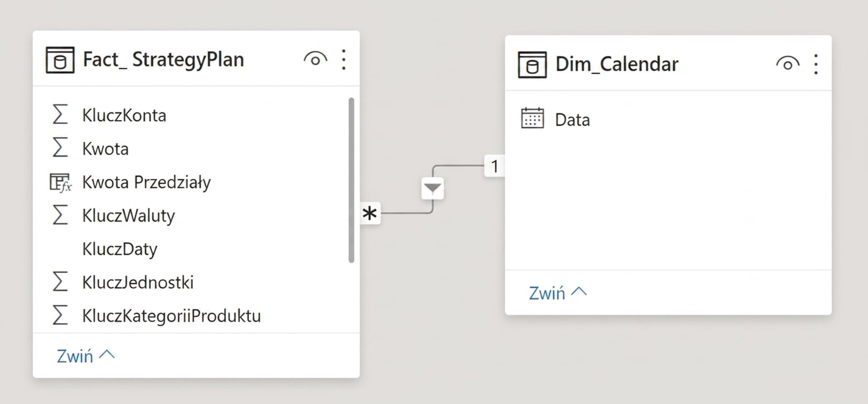868x404 pixels.
Task: Click the Dim_Calendar table icon
Action: [532, 64]
